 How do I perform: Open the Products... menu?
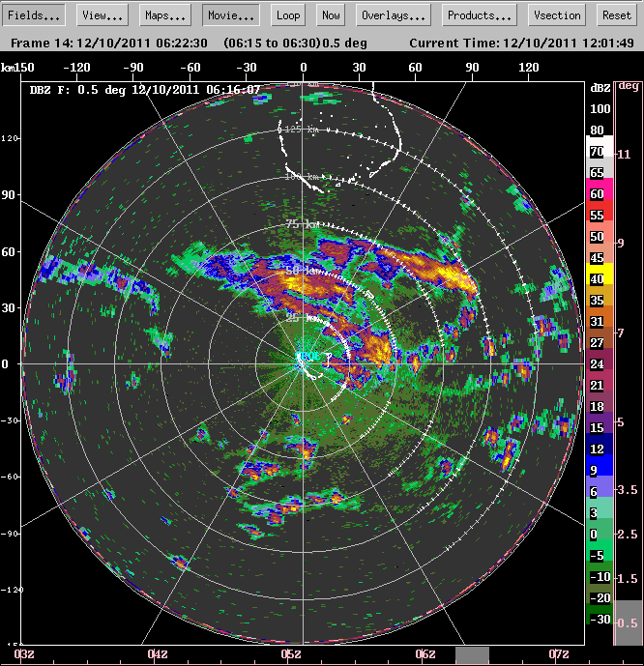[x=480, y=15]
